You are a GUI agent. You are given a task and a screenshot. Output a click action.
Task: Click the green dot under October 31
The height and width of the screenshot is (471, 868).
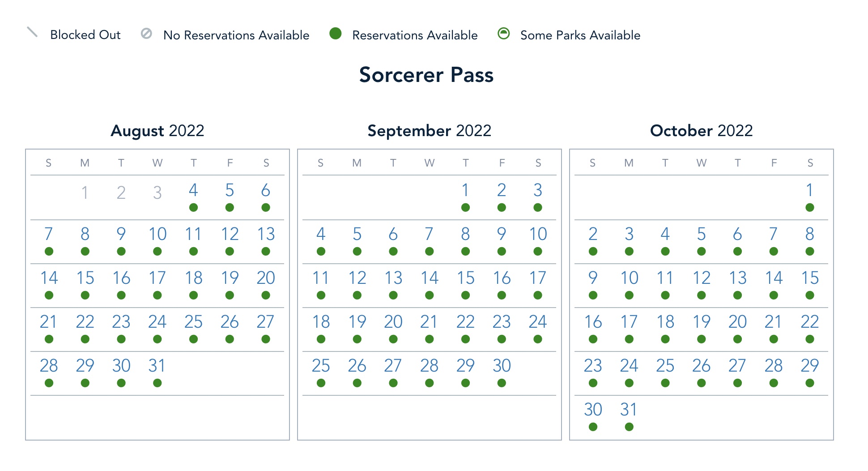[629, 427]
